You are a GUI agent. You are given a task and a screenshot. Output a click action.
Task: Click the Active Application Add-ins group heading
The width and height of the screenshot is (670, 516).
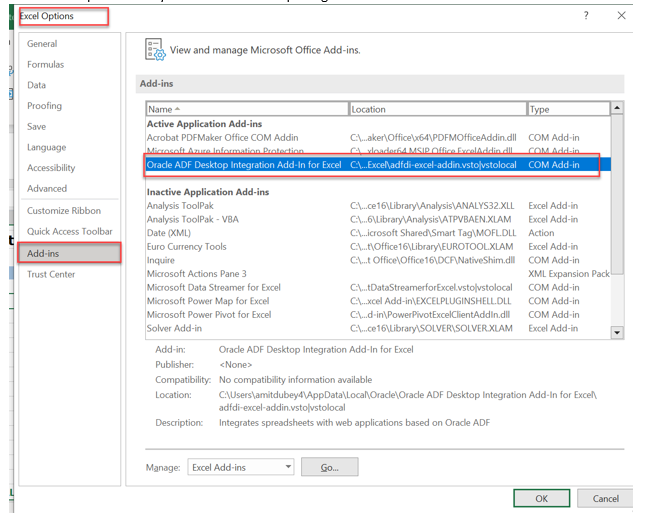pos(204,124)
